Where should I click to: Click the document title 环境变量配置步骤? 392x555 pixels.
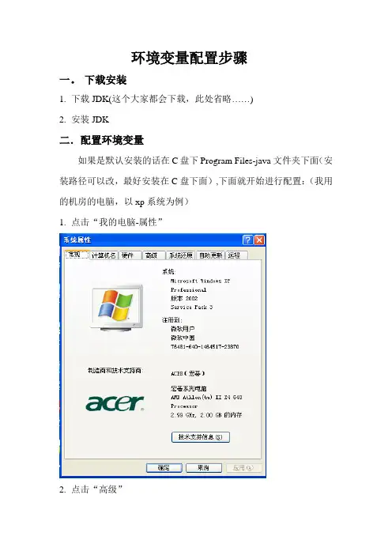pyautogui.click(x=189, y=58)
